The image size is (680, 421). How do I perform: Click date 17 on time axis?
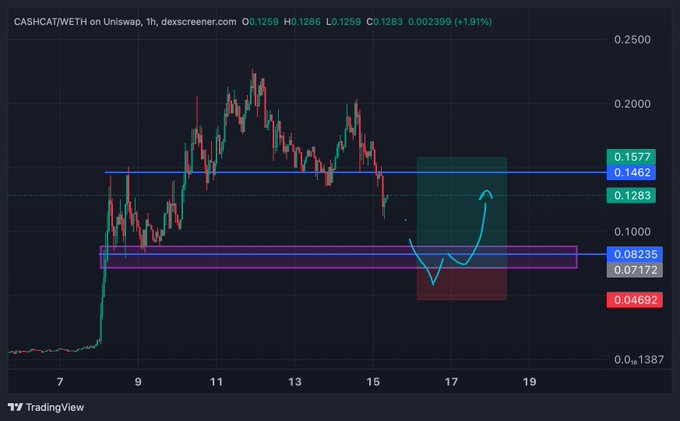(x=451, y=382)
